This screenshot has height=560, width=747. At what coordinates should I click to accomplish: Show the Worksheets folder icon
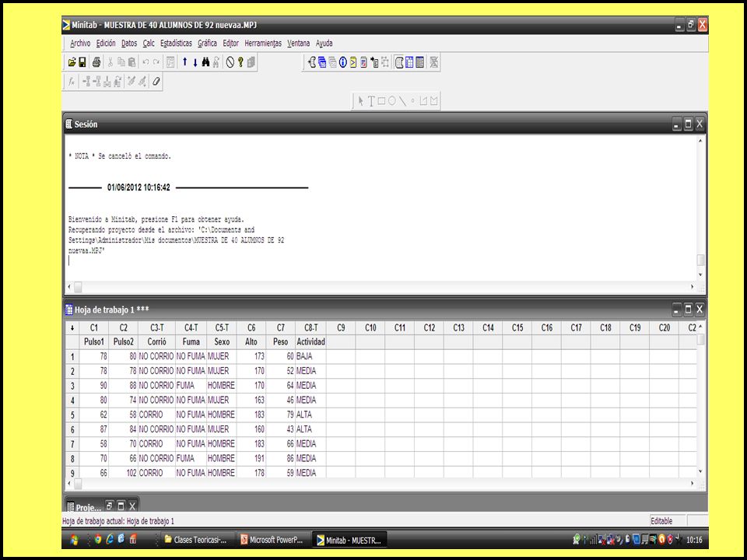[x=322, y=62]
